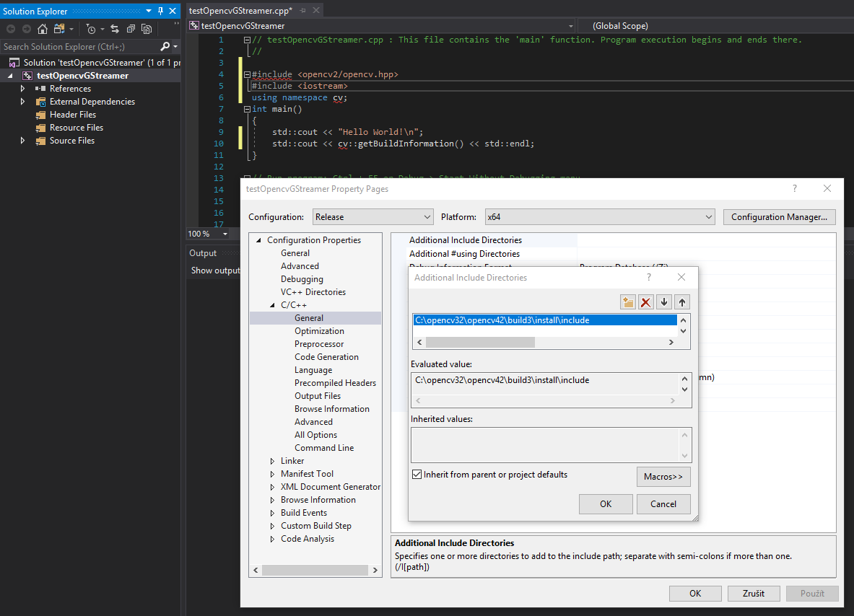Open the Pending Changes Filter clock icon

[x=91, y=29]
